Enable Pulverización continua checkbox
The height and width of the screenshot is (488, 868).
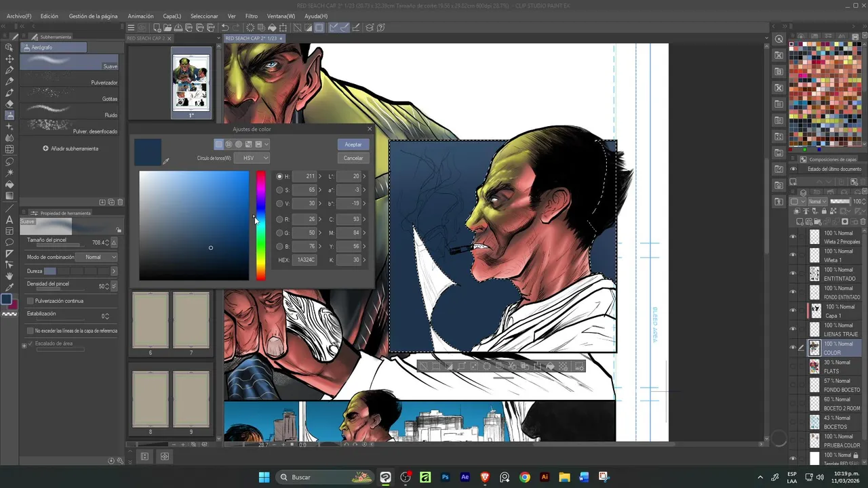point(30,300)
